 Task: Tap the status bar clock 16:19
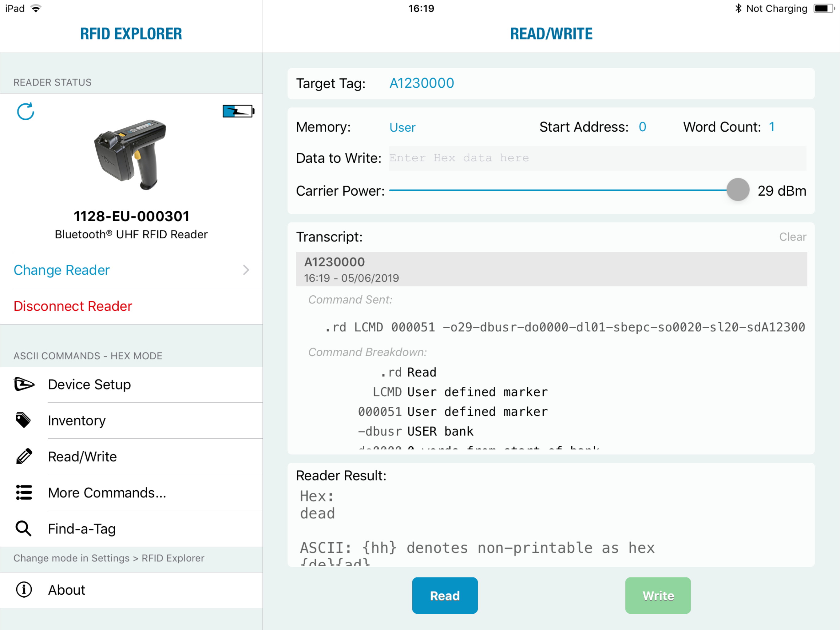[421, 8]
